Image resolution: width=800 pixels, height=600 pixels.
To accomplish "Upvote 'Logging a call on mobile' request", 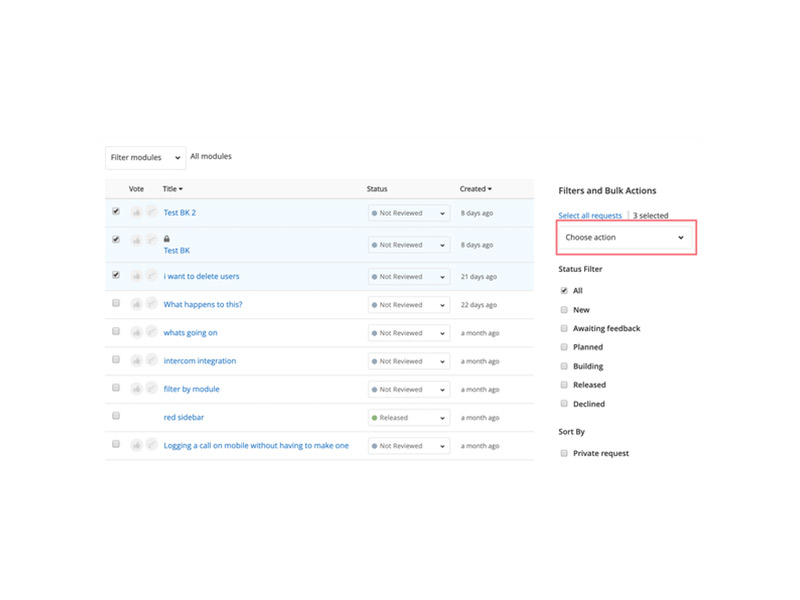I will pyautogui.click(x=137, y=445).
